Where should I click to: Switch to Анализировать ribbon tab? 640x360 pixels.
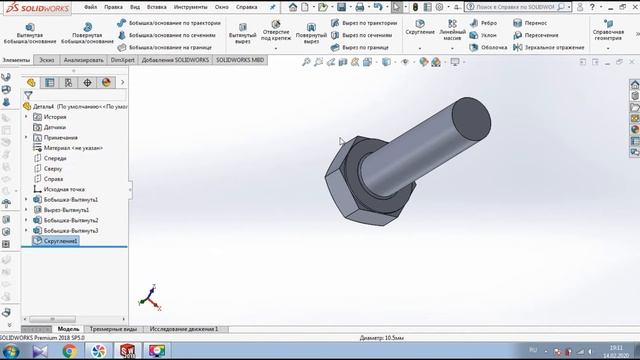[x=83, y=60]
